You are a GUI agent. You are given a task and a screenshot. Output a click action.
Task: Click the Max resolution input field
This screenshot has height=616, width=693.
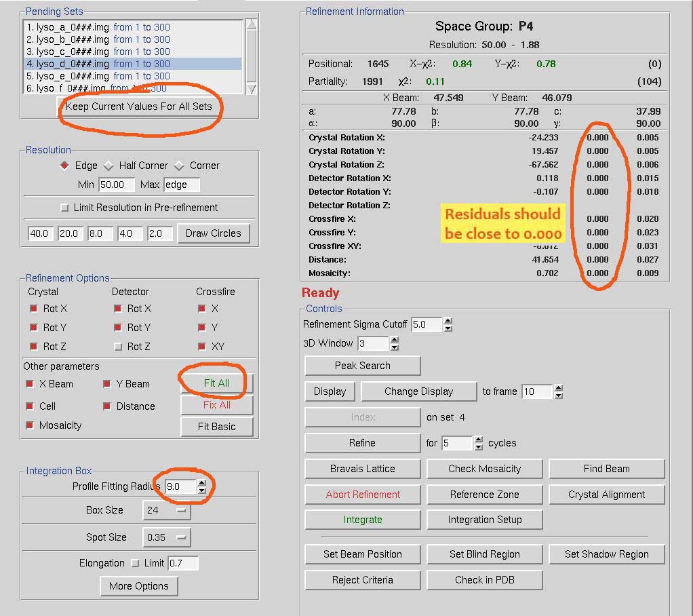click(182, 185)
